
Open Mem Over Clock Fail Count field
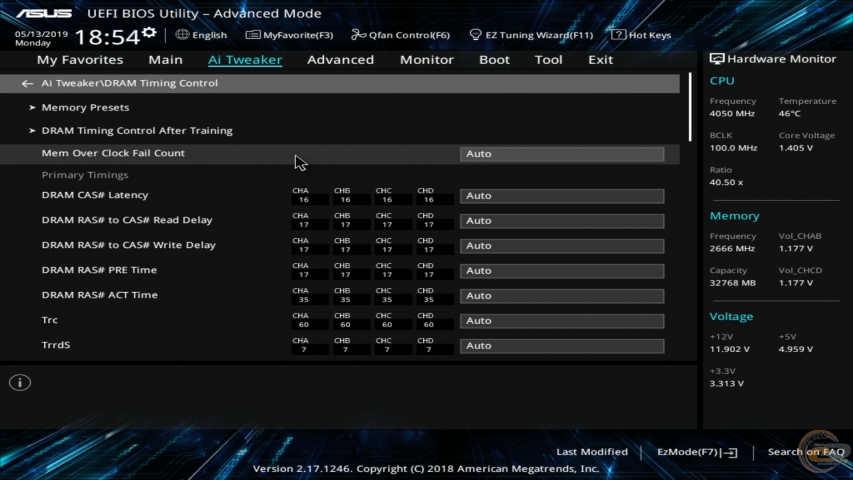point(562,154)
